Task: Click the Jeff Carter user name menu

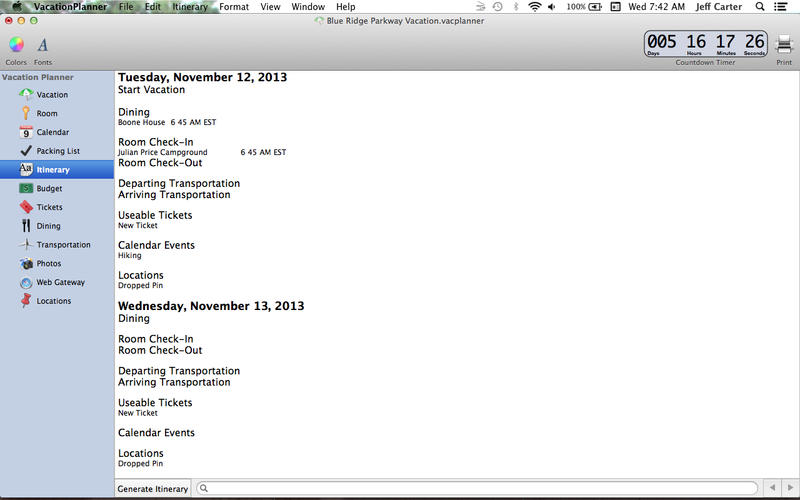Action: [718, 7]
